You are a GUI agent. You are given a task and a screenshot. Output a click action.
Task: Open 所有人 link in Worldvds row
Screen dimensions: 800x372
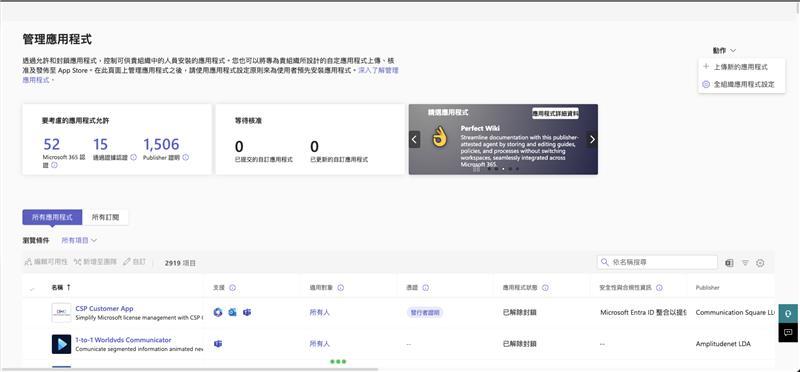tap(319, 344)
